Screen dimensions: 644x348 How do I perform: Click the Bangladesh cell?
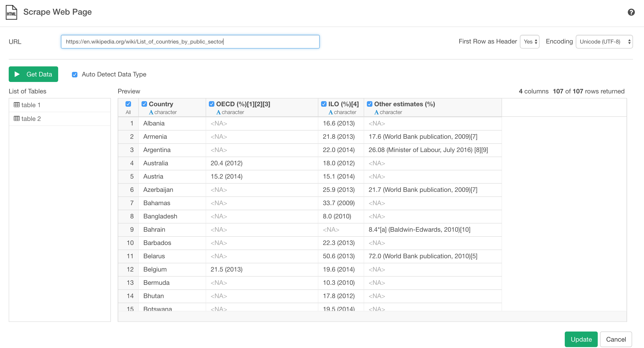pyautogui.click(x=172, y=216)
